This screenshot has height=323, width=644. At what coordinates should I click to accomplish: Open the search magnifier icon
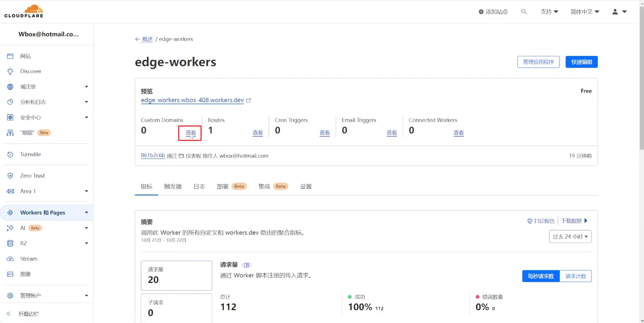pyautogui.click(x=524, y=12)
